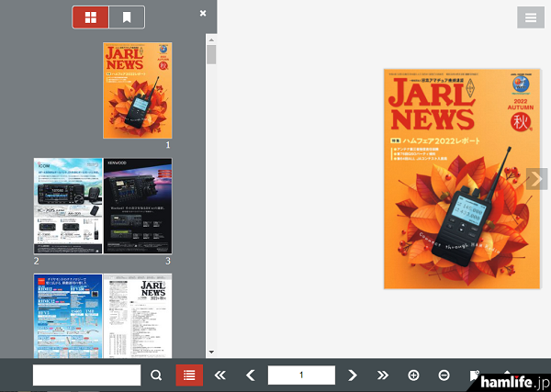Viewport: 551px width, 392px height.
Task: Jump to the first page
Action: pyautogui.click(x=219, y=375)
